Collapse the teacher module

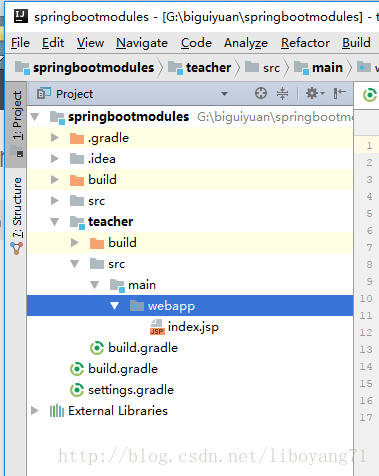pos(55,222)
